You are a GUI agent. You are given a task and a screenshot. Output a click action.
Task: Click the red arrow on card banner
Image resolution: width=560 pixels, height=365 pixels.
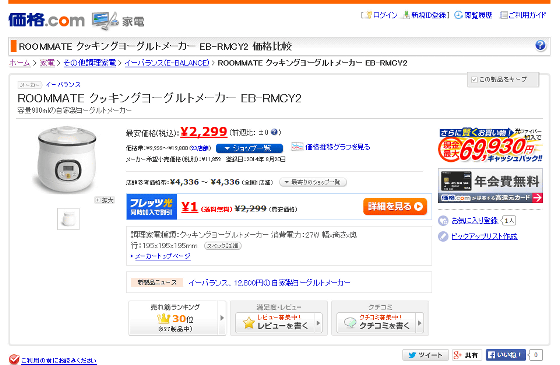[538, 198]
